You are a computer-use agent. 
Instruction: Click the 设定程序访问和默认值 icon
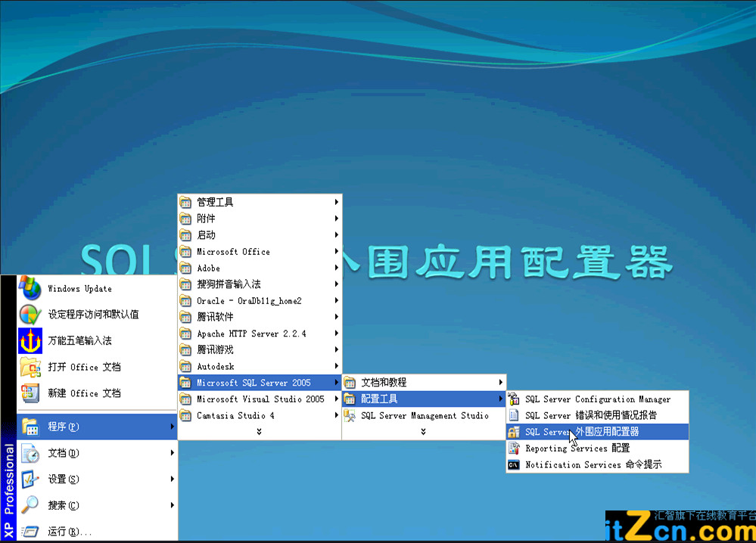(x=30, y=314)
